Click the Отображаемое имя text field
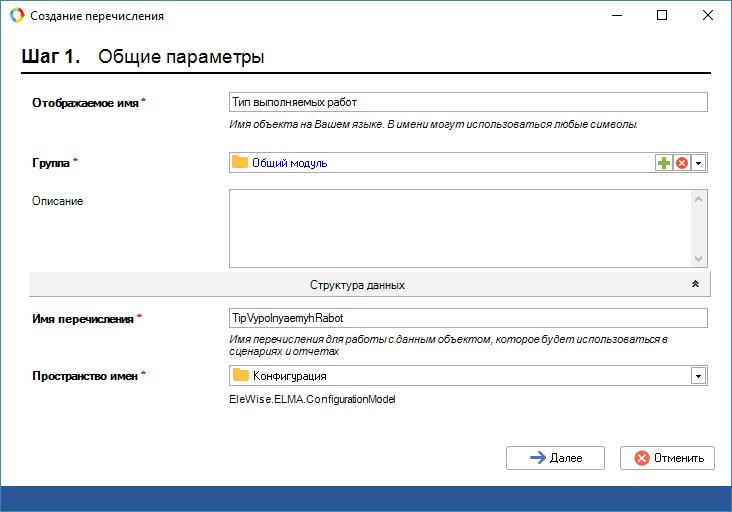The height and width of the screenshot is (512, 732). 468,102
